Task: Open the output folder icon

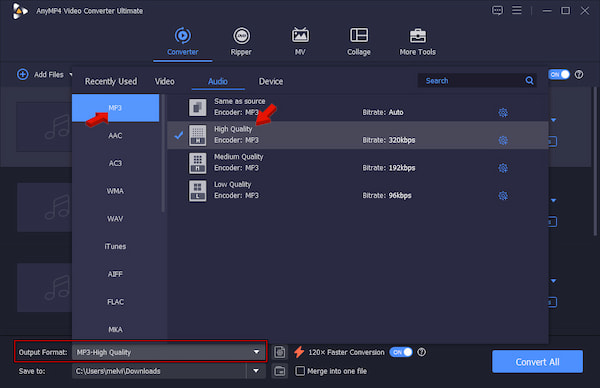Action: coord(280,371)
